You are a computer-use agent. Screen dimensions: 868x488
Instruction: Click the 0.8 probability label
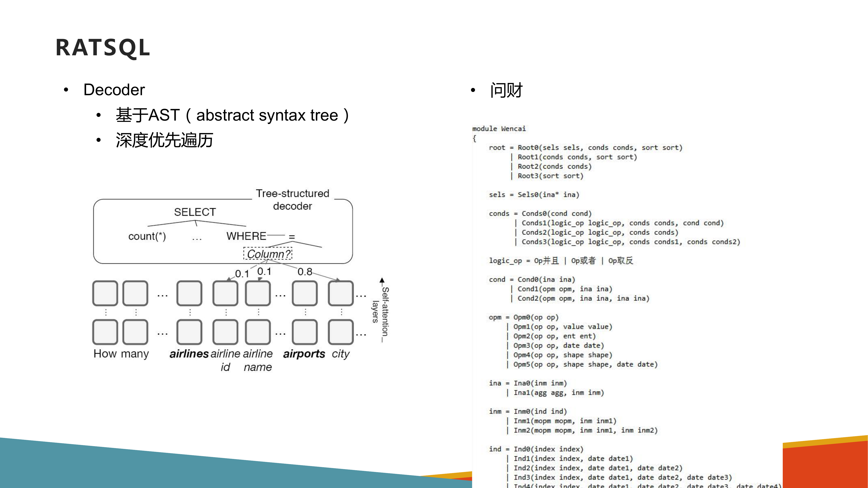click(305, 272)
